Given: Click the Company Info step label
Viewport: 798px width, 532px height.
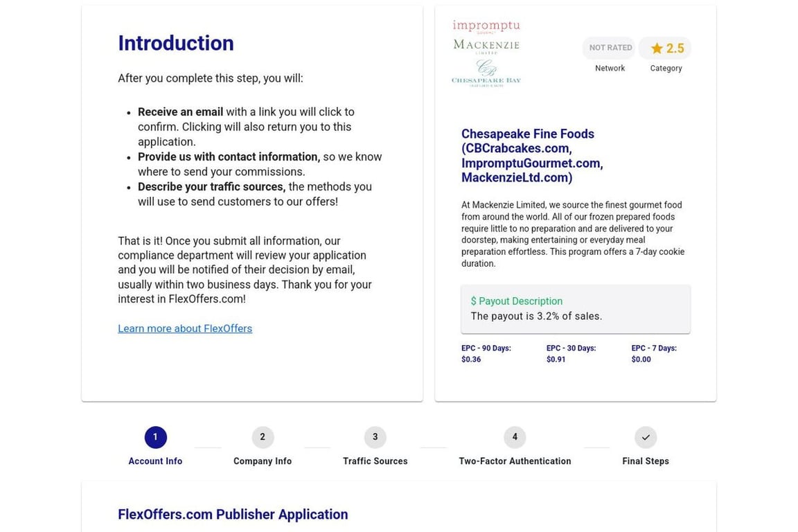Looking at the screenshot, I should [263, 461].
